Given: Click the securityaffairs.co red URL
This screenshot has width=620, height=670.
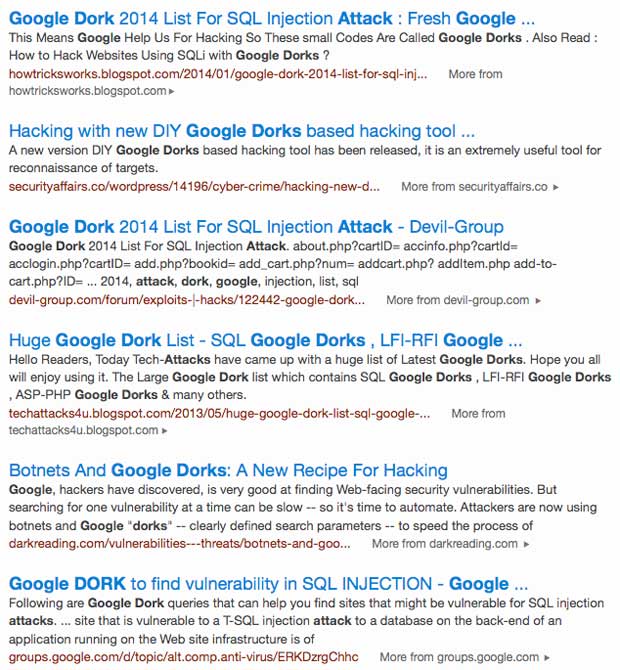Looking at the screenshot, I should (x=194, y=187).
